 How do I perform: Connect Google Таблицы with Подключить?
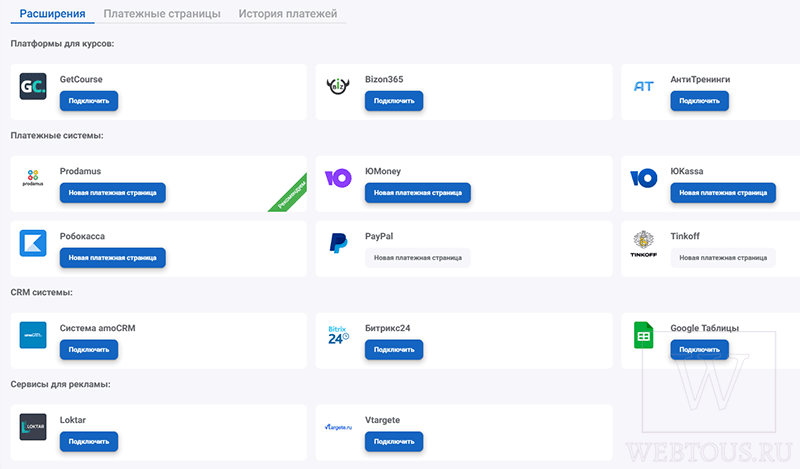coord(699,350)
